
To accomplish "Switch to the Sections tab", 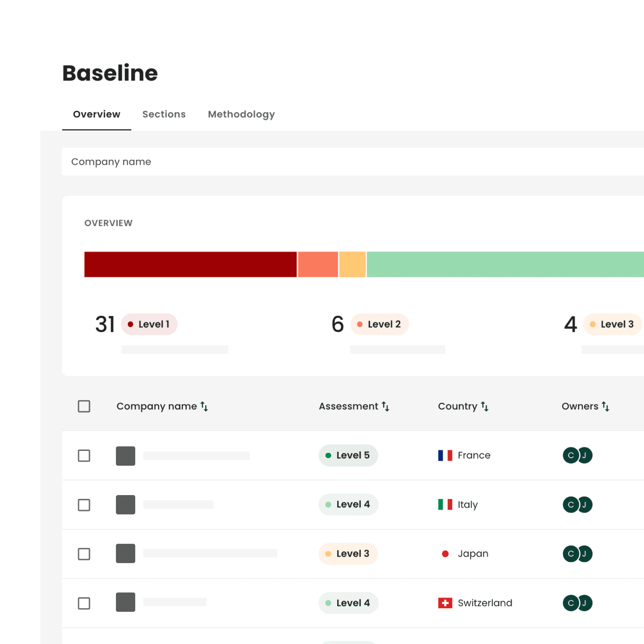I will tap(164, 114).
